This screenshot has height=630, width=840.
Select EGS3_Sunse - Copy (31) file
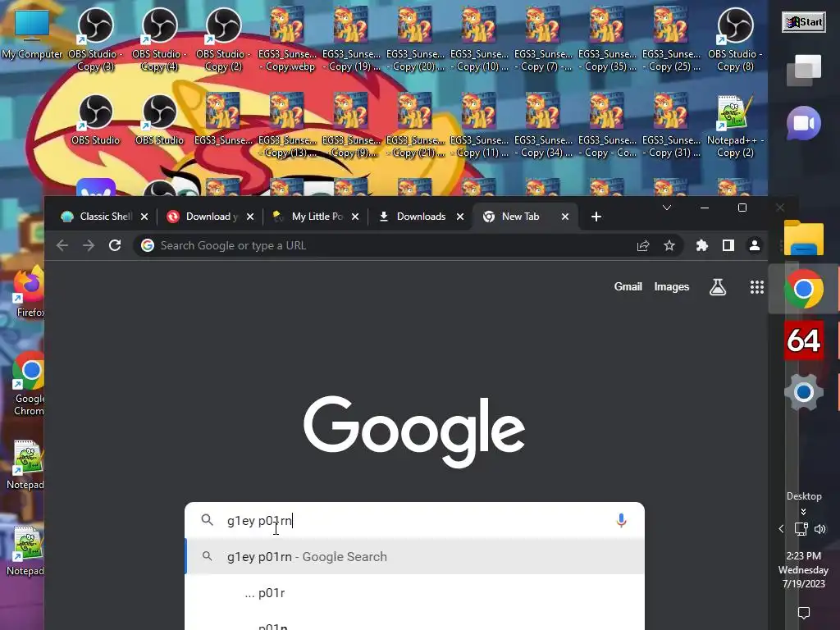click(671, 126)
